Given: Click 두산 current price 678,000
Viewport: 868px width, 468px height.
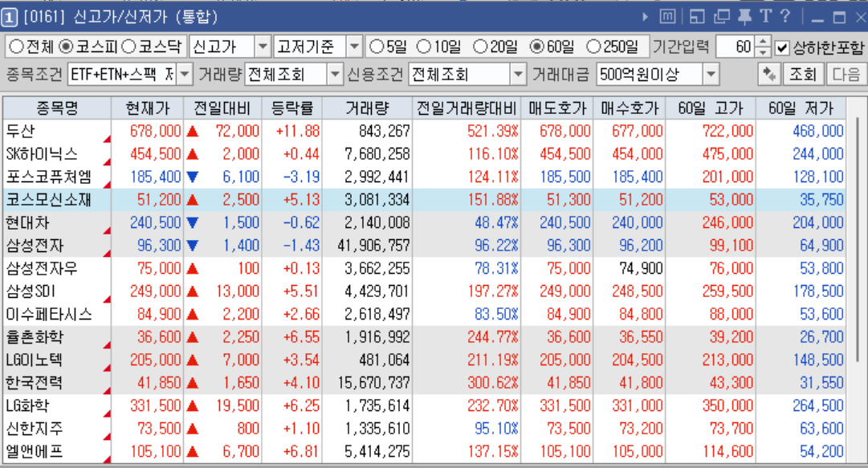Looking at the screenshot, I should 156,131.
